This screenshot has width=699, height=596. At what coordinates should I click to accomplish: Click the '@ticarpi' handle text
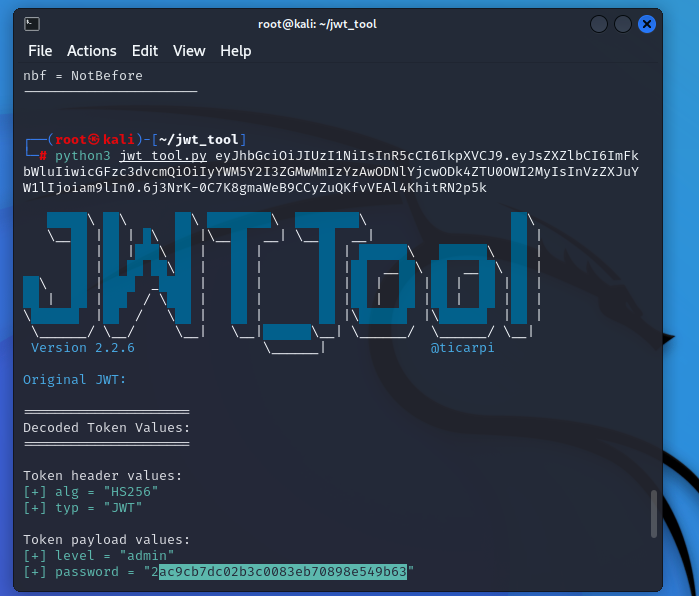tap(462, 348)
